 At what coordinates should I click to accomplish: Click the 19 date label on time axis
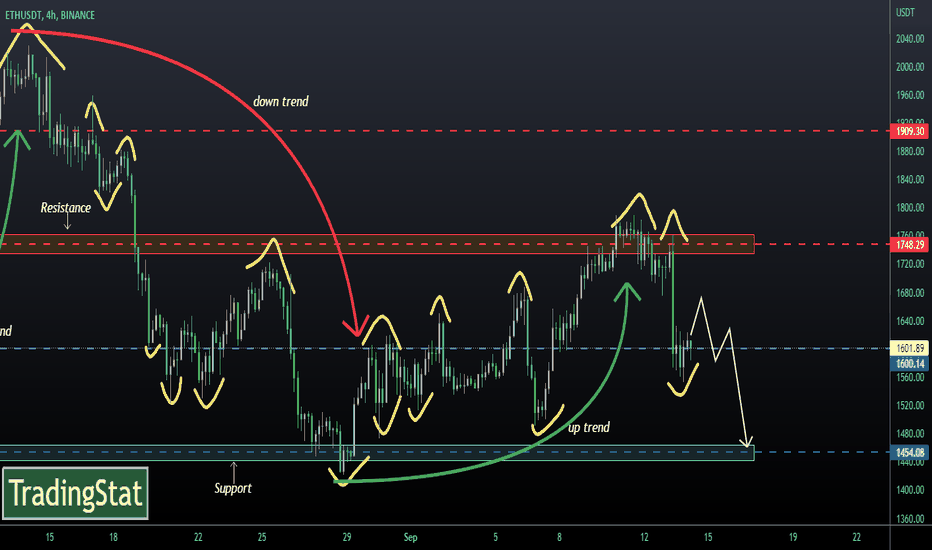pyautogui.click(x=792, y=537)
